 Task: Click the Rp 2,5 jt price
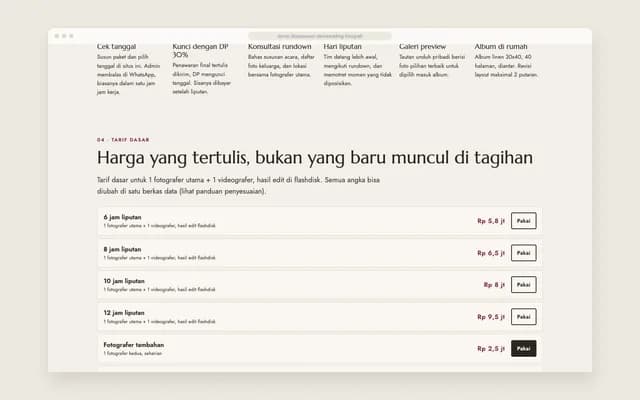[x=491, y=349]
